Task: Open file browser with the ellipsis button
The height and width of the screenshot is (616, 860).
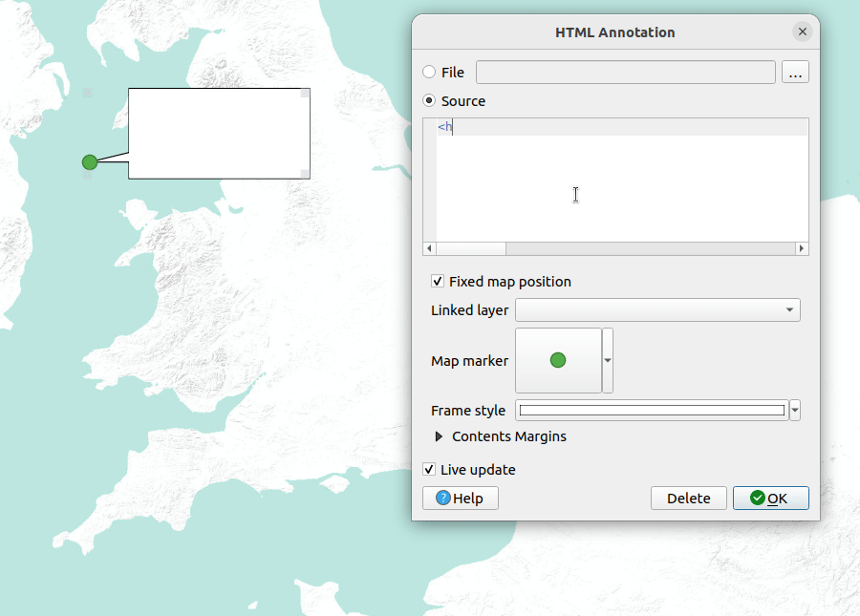Action: coord(795,73)
